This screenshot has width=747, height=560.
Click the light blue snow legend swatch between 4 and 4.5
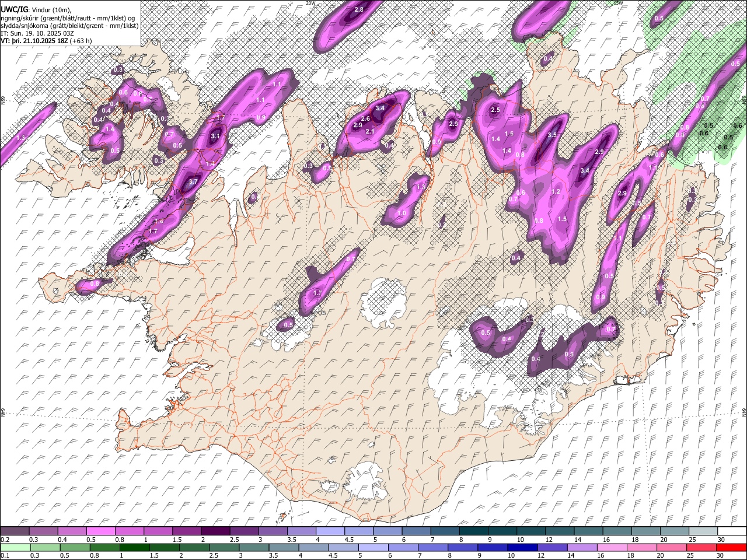click(x=330, y=531)
